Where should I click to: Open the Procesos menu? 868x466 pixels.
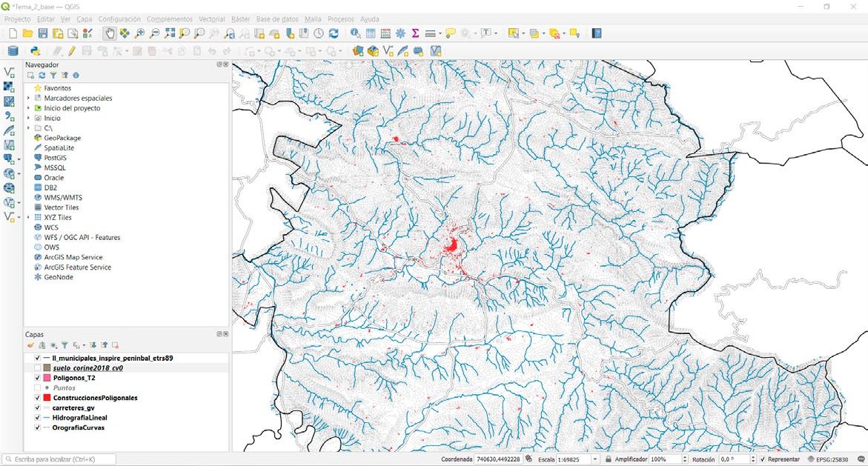340,19
